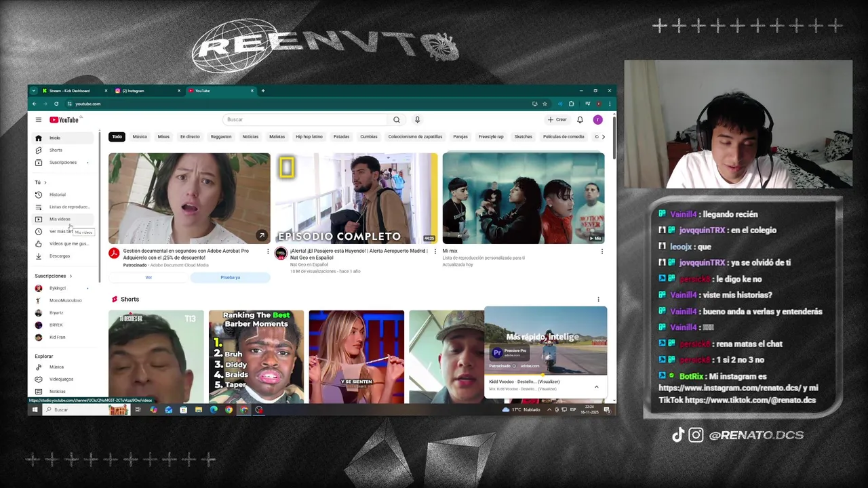Open the Kid Fran channel
This screenshot has height=488, width=868.
tap(63, 338)
